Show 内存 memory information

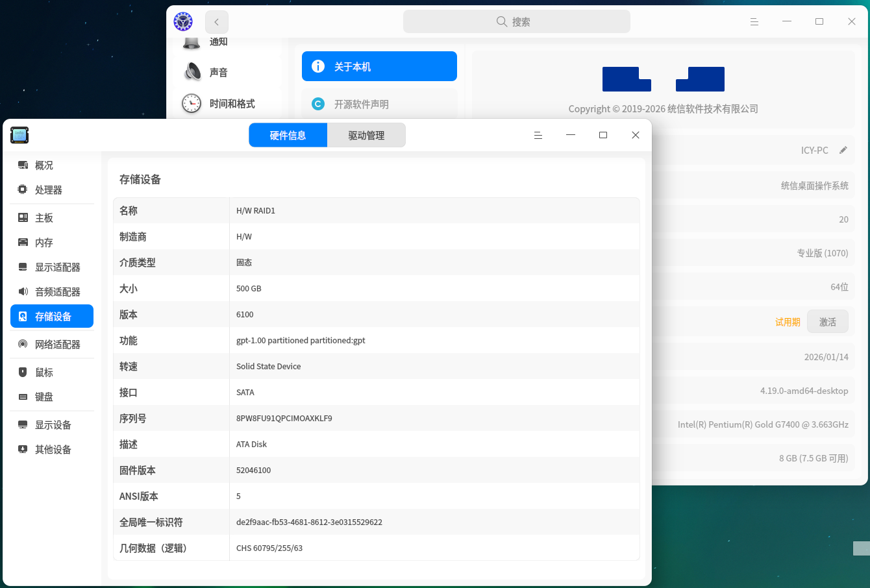tap(52, 243)
